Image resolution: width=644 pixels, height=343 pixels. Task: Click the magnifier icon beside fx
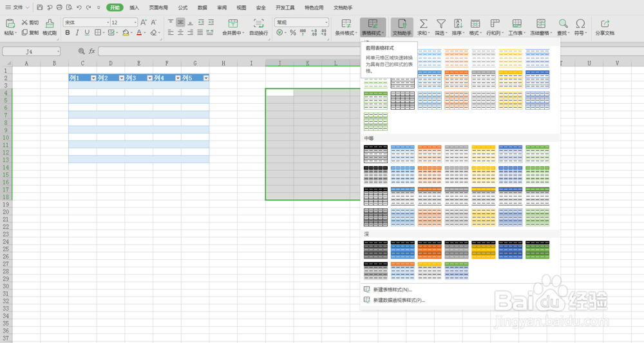tap(81, 51)
